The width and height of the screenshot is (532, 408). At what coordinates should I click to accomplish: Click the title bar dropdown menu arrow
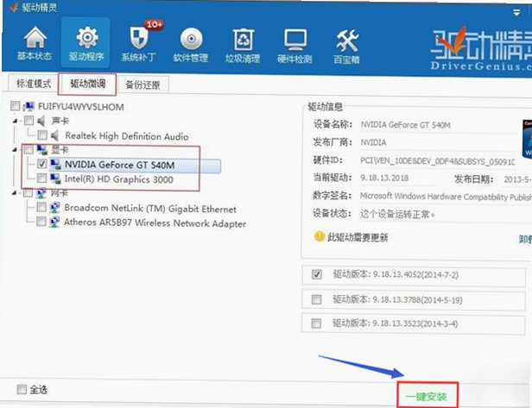click(516, 13)
